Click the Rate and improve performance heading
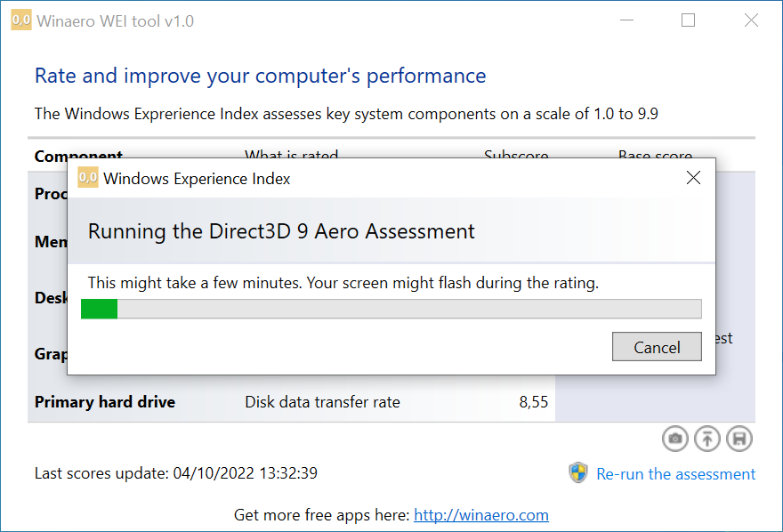Screen dimensions: 783x532 [260, 76]
